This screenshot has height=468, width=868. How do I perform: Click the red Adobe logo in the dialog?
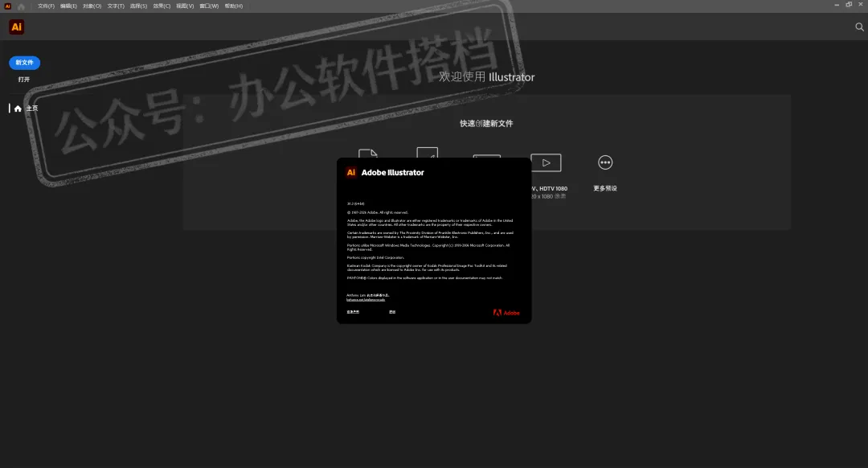pyautogui.click(x=506, y=313)
